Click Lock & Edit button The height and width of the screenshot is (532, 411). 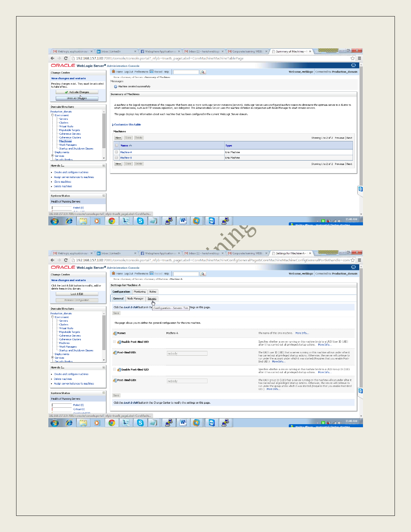77,294
